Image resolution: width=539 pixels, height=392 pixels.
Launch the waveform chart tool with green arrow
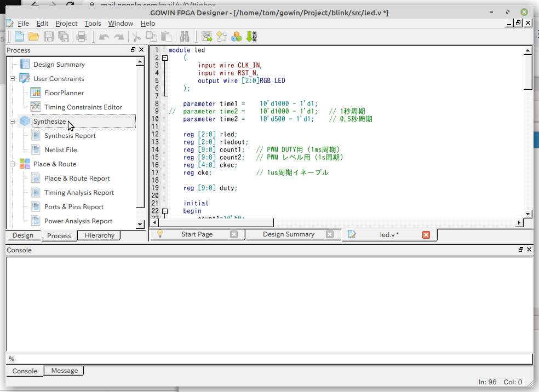coord(207,37)
